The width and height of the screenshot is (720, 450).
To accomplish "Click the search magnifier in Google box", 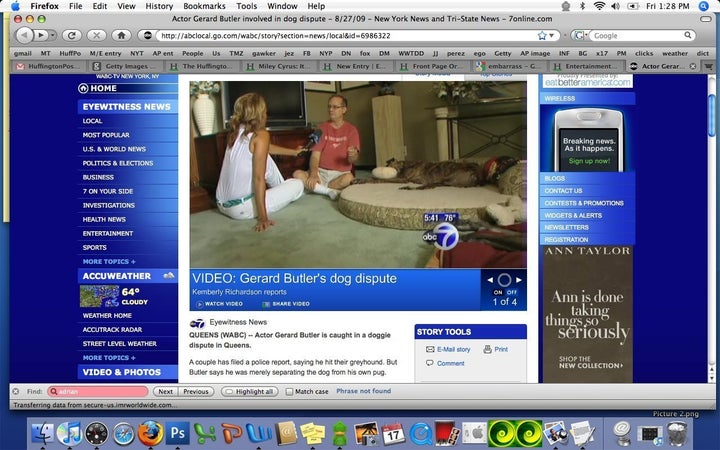I will (687, 35).
